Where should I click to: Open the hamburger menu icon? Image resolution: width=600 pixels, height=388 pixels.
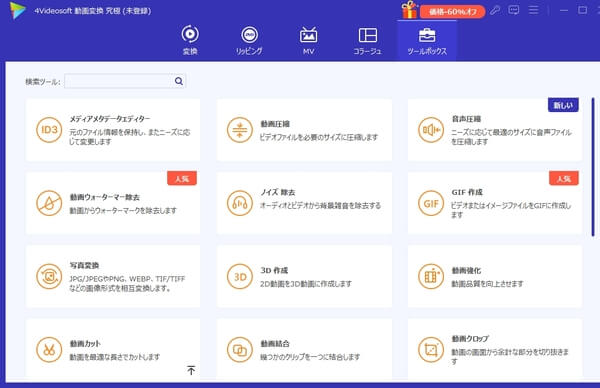pyautogui.click(x=533, y=10)
